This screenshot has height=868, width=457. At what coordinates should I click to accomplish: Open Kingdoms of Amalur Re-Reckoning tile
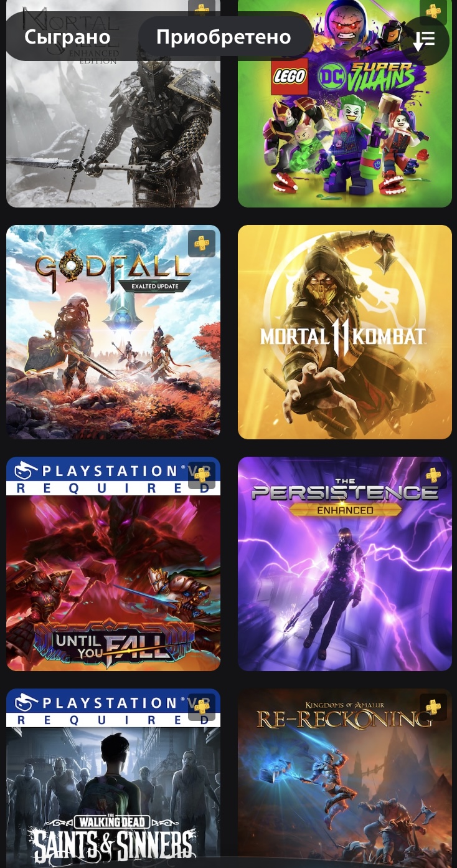[345, 778]
